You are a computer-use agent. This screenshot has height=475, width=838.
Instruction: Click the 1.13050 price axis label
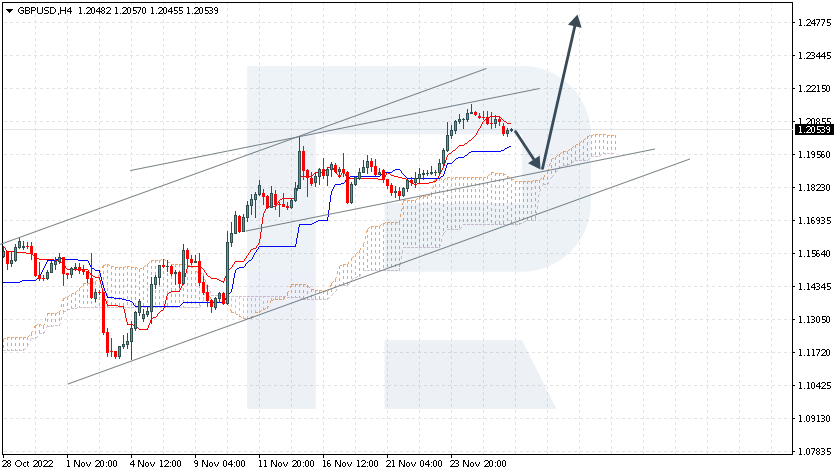click(x=814, y=320)
